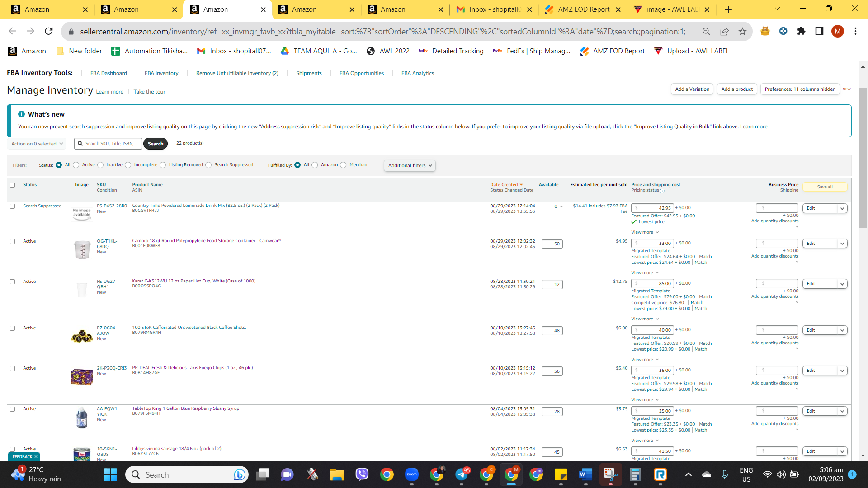This screenshot has width=868, height=488.
Task: Expand View more for Takis Fuego chips row
Action: point(645,400)
